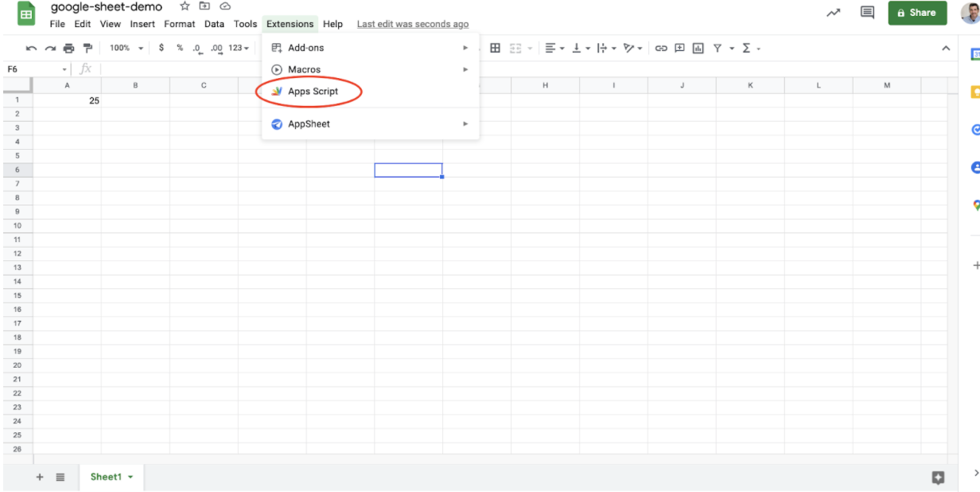Click the Borders grid icon
Image resolution: width=980 pixels, height=492 pixels.
[x=495, y=48]
